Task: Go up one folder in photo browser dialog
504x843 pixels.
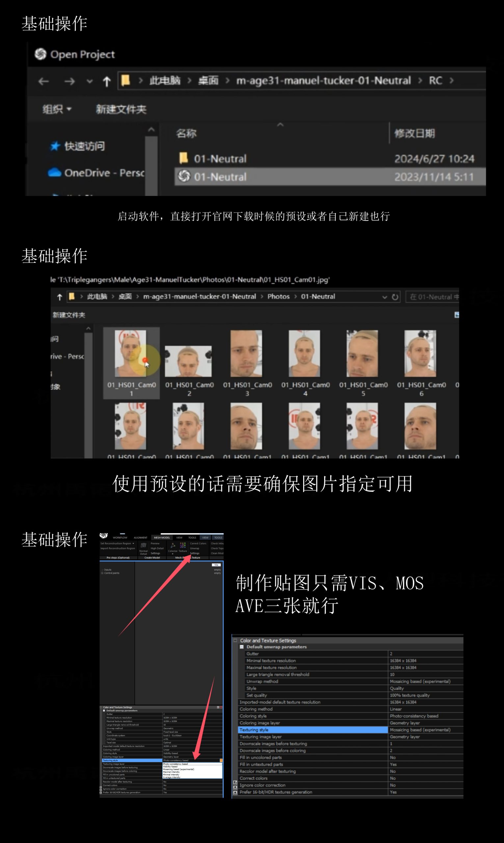Action: click(60, 297)
